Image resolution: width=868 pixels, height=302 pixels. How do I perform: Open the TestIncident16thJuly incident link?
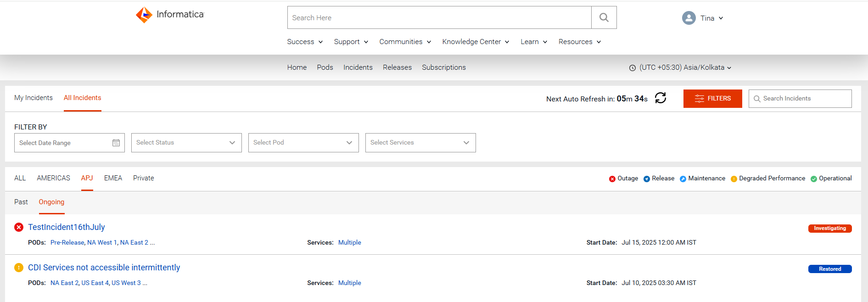pyautogui.click(x=67, y=227)
